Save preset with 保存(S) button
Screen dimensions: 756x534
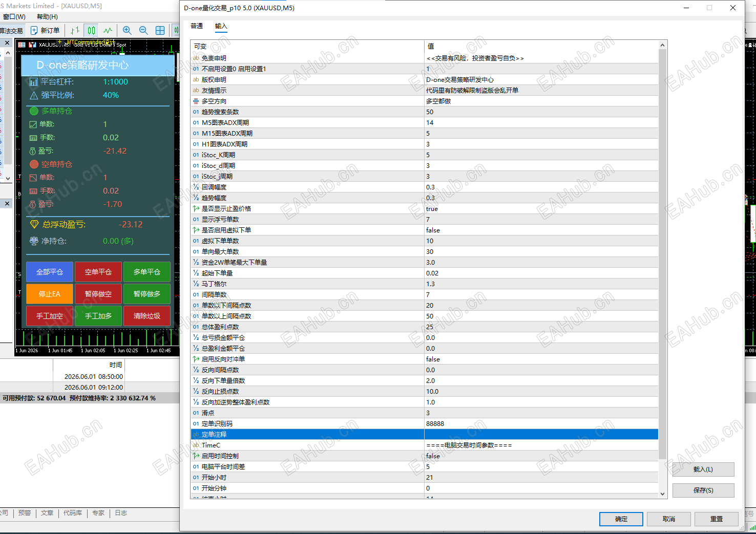coord(703,490)
